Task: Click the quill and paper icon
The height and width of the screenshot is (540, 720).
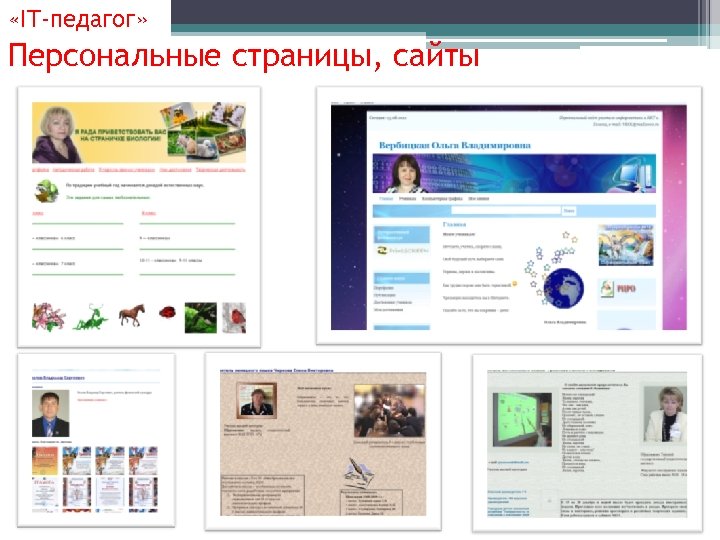Action: point(359,472)
